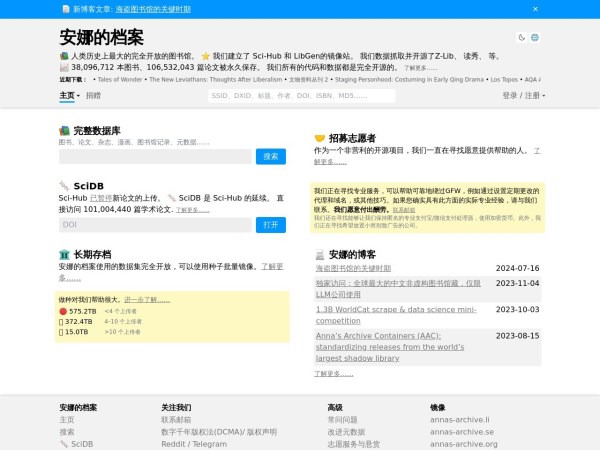Click the DNA icon next to the SciDB heading
The width and height of the screenshot is (600, 450).
64,185
